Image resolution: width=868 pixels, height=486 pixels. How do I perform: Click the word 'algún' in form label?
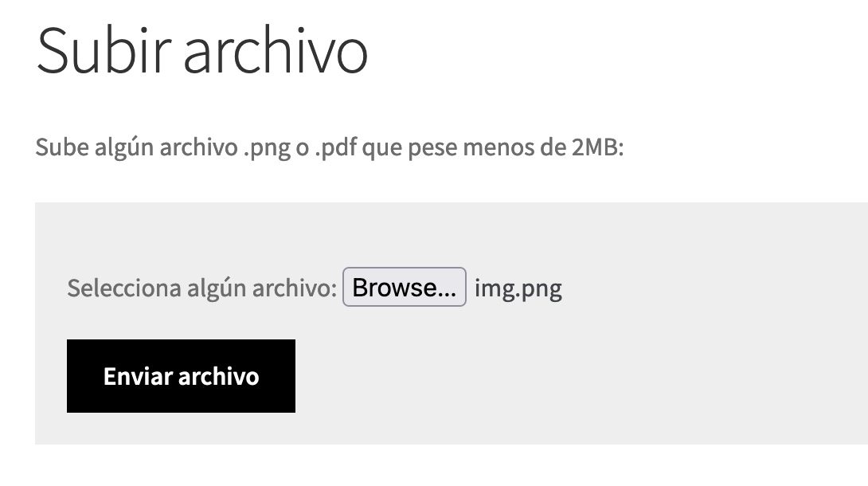tap(217, 288)
